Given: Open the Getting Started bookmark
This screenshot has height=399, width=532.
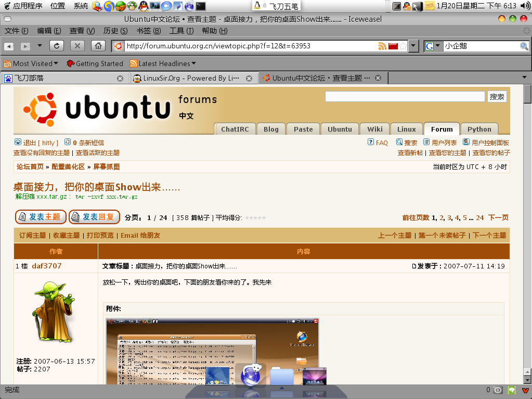Looking at the screenshot, I should click(95, 63).
